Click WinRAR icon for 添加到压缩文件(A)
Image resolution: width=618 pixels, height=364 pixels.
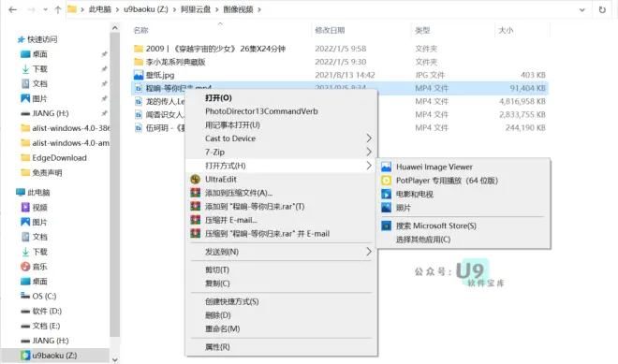[x=195, y=193]
